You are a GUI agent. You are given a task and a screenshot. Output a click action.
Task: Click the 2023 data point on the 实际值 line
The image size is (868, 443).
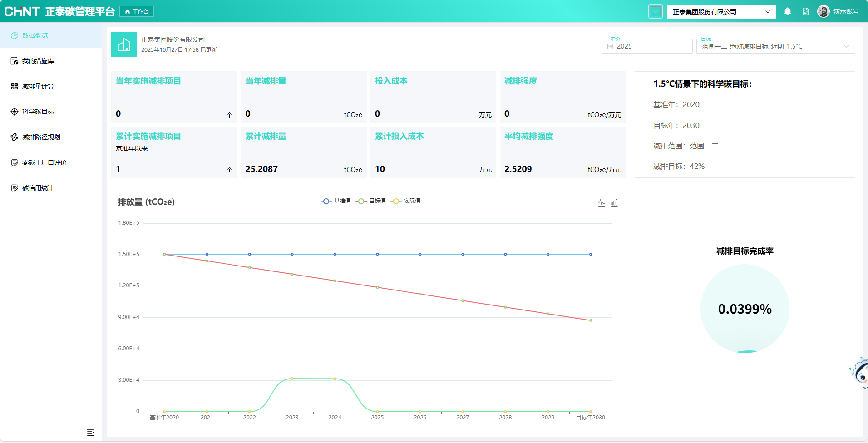coord(292,379)
